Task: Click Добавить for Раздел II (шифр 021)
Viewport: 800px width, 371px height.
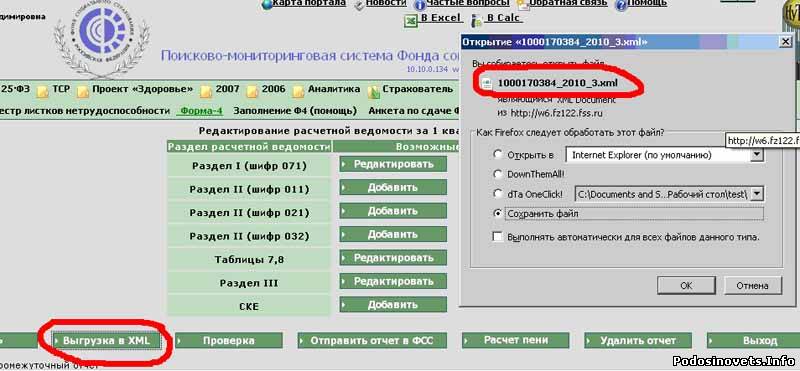Action: pyautogui.click(x=393, y=211)
